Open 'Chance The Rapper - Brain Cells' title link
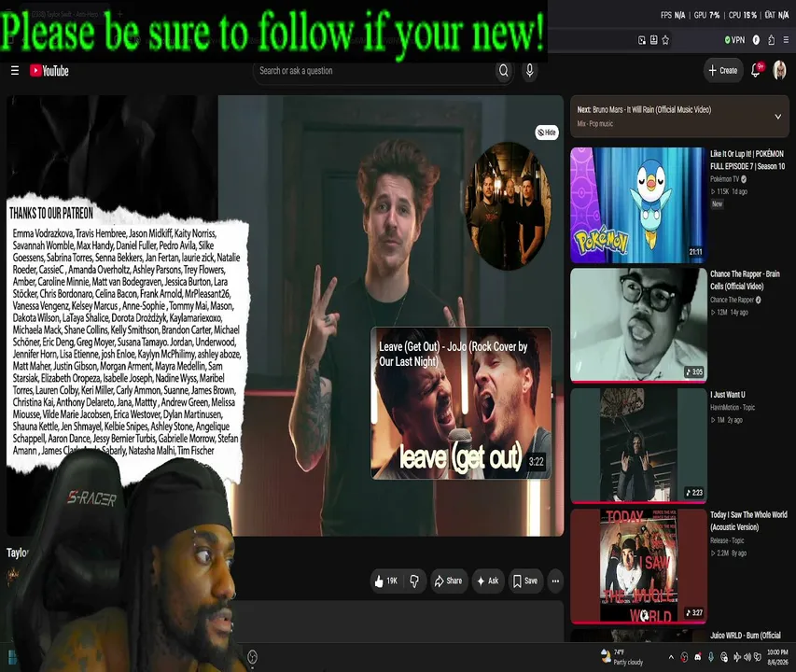Image resolution: width=796 pixels, height=672 pixels. coord(745,280)
